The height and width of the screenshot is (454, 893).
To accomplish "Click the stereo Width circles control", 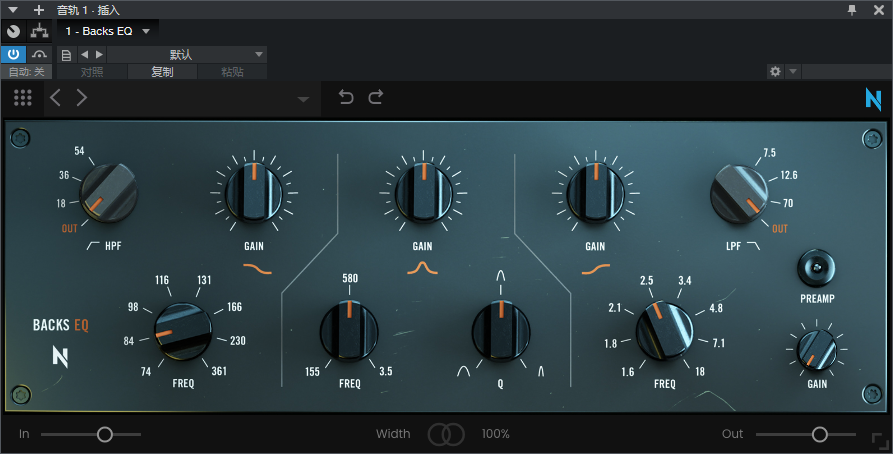I will (446, 435).
